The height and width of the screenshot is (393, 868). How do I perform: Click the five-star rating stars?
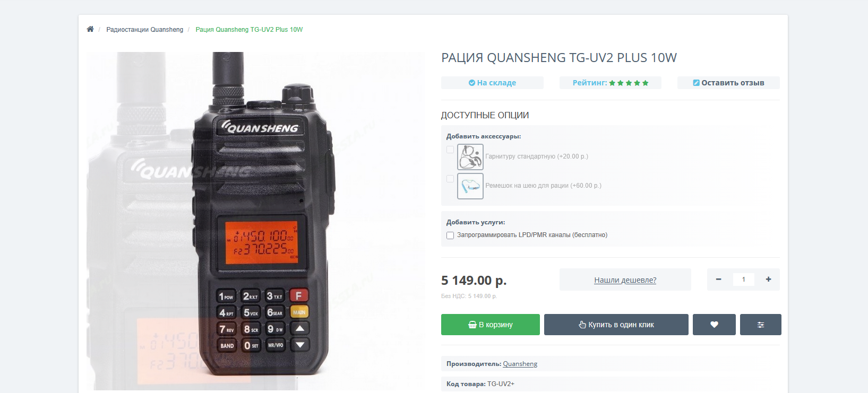(629, 83)
